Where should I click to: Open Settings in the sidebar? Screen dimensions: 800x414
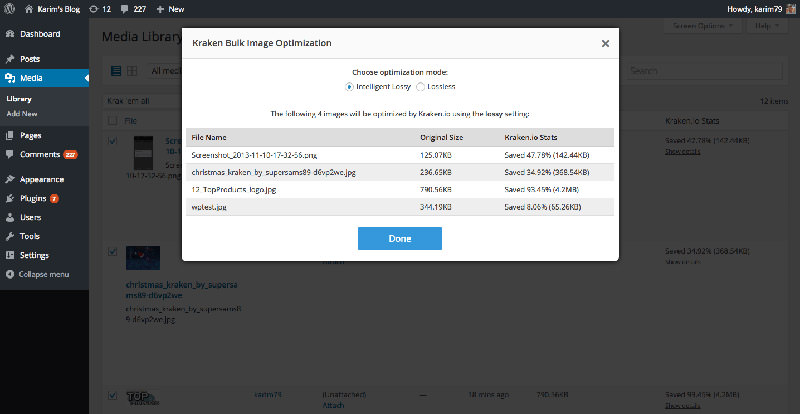34,255
